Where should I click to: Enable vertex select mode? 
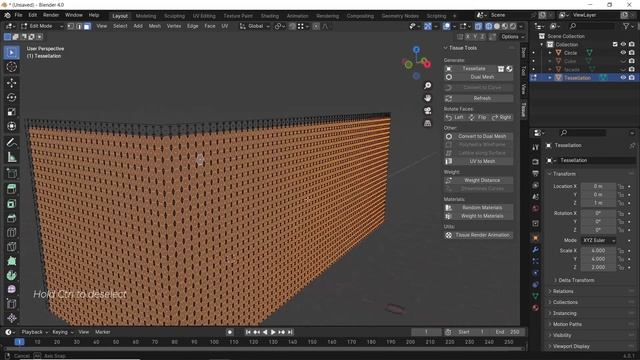click(x=71, y=26)
